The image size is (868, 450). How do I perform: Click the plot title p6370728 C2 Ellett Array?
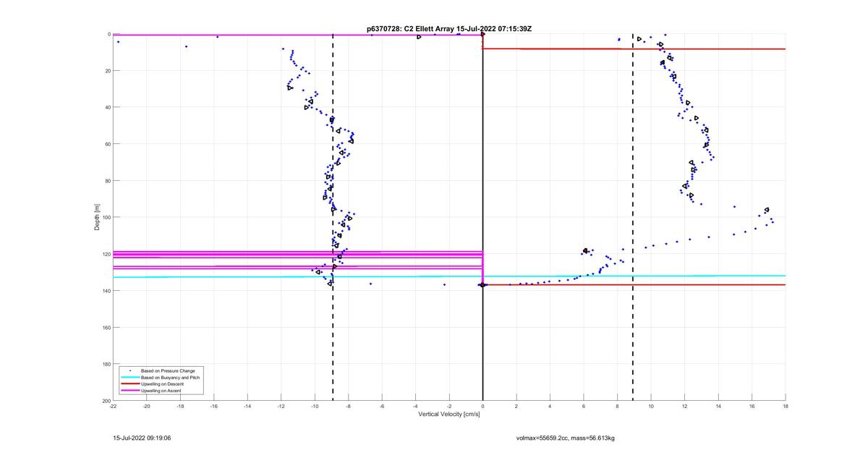tap(449, 28)
